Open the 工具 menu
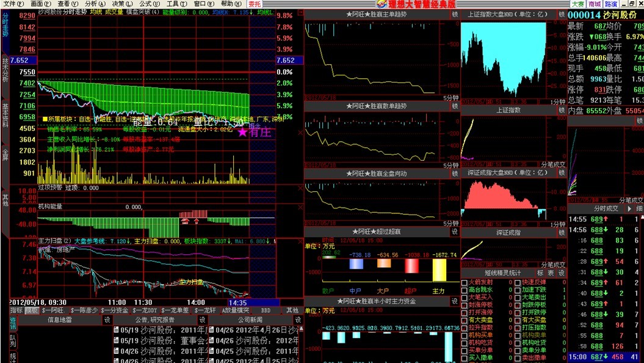This screenshot has width=644, height=363. click(176, 4)
